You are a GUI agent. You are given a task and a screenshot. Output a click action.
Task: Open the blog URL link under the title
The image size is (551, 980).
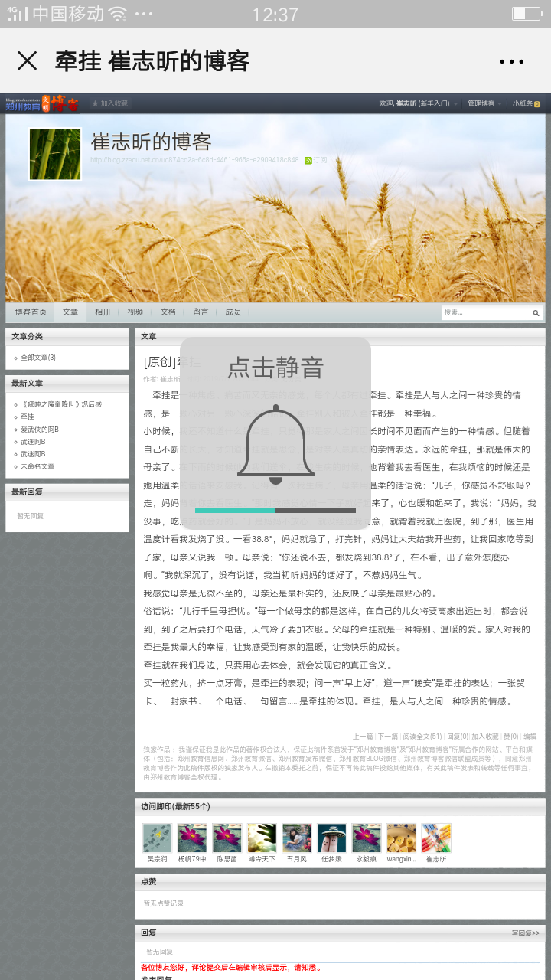tap(194, 160)
